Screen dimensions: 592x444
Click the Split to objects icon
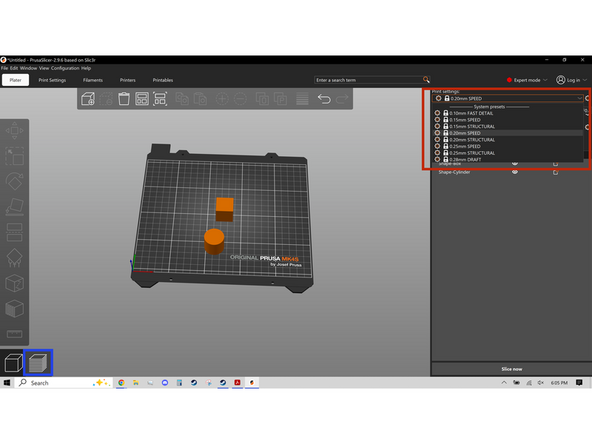[x=262, y=99]
